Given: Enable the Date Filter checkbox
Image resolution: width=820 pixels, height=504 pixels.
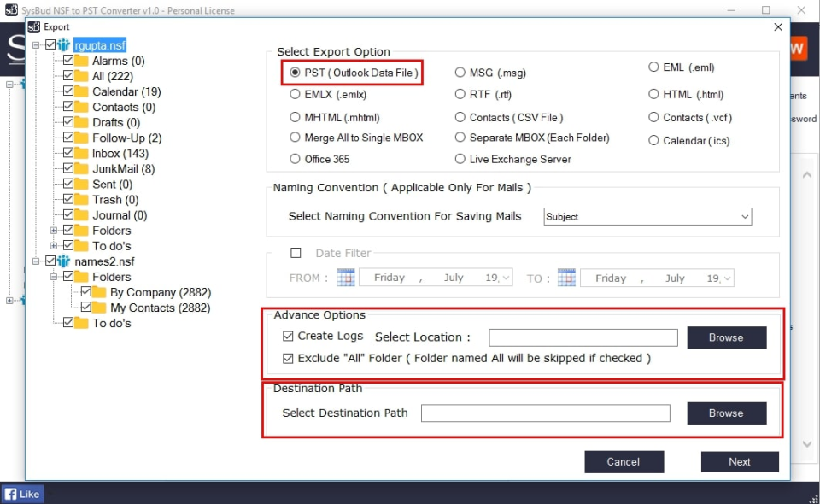Looking at the screenshot, I should click(x=296, y=253).
